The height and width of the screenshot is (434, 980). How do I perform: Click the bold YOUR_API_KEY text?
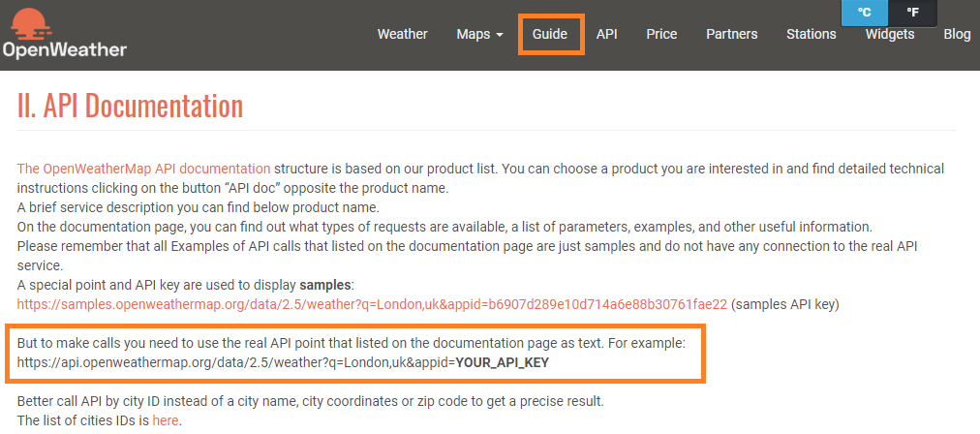click(503, 362)
